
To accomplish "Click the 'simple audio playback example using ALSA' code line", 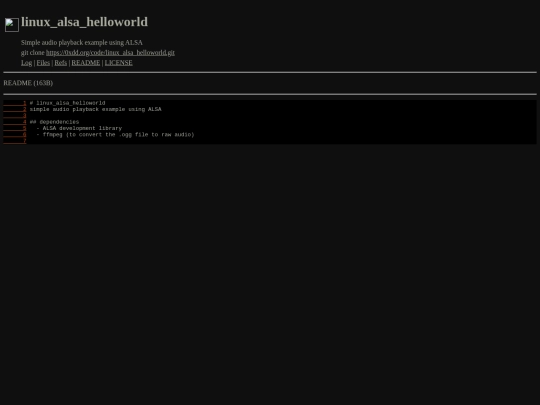I will [x=96, y=109].
